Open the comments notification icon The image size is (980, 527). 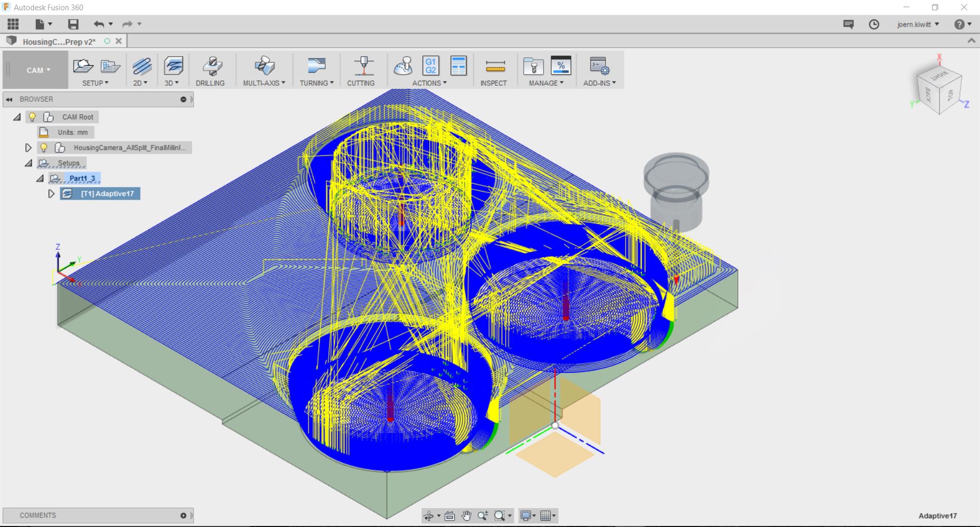(x=848, y=25)
